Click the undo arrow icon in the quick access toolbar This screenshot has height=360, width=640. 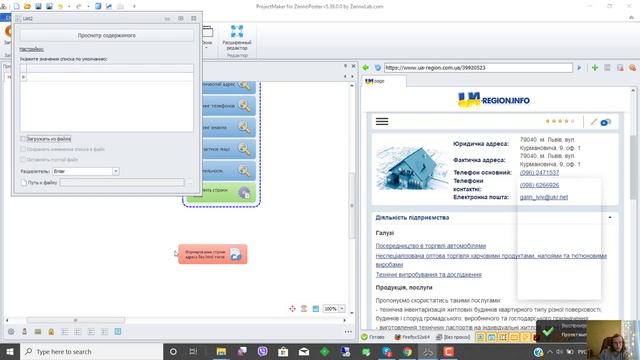(x=60, y=6)
